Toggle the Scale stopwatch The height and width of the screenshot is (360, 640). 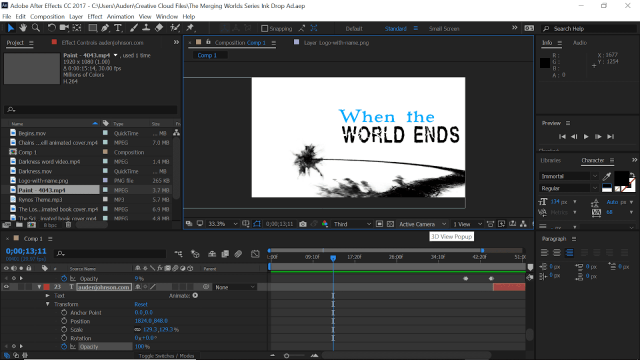click(64, 329)
